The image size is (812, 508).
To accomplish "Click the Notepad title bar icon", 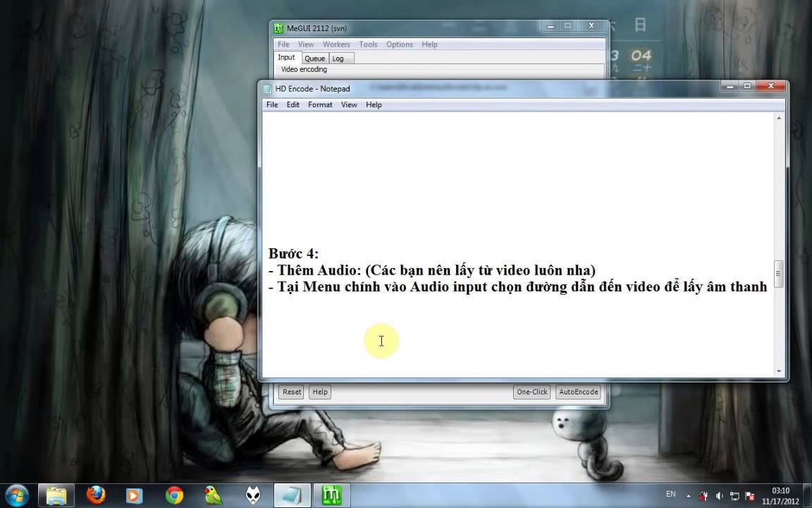I will pyautogui.click(x=268, y=89).
